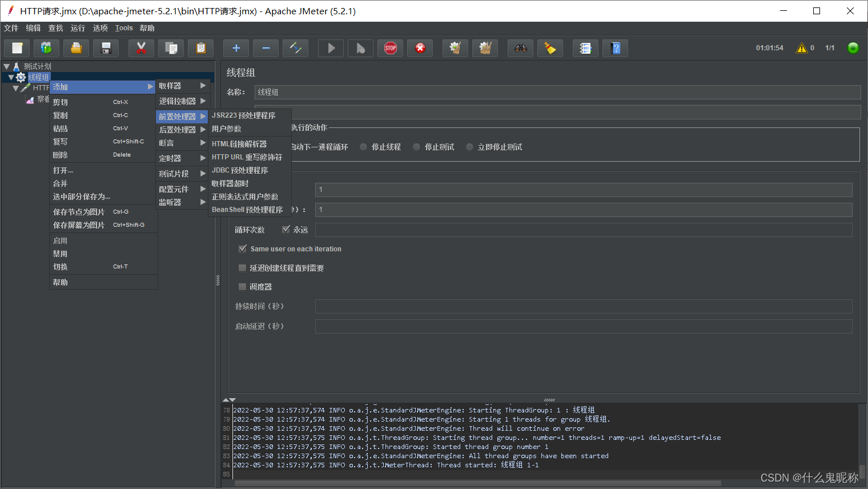Viewport: 868px width, 489px height.
Task: Save the test plan with floppy icon
Action: coord(106,48)
